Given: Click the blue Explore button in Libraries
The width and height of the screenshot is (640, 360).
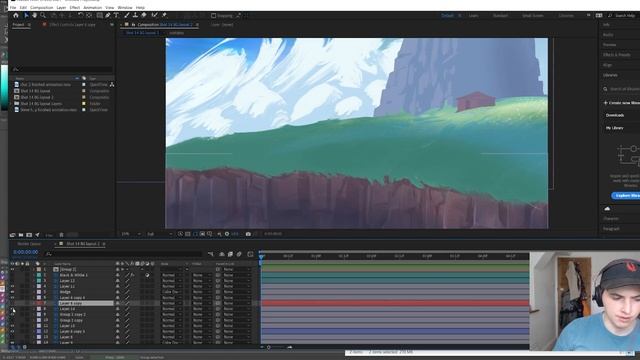Looking at the screenshot, I should click(x=626, y=196).
